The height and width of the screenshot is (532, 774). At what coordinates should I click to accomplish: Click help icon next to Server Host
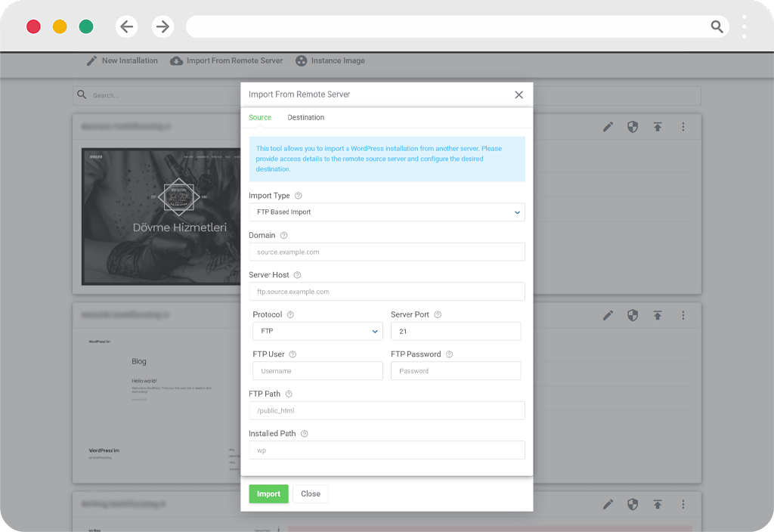(x=297, y=275)
